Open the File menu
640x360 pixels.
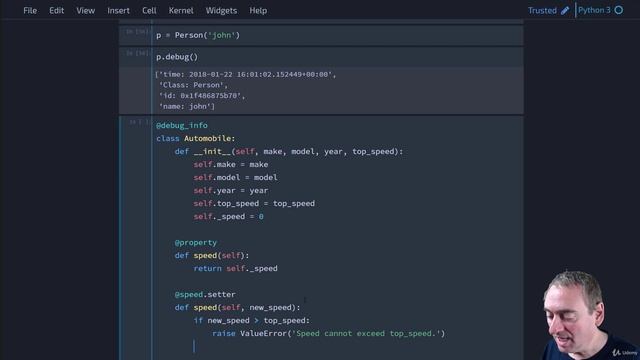[30, 11]
